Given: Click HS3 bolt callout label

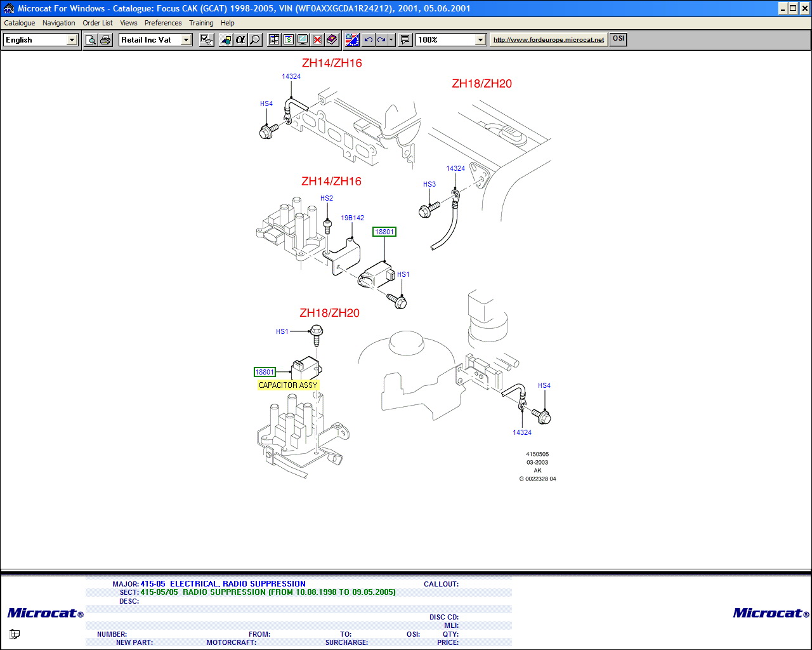Looking at the screenshot, I should pos(429,184).
